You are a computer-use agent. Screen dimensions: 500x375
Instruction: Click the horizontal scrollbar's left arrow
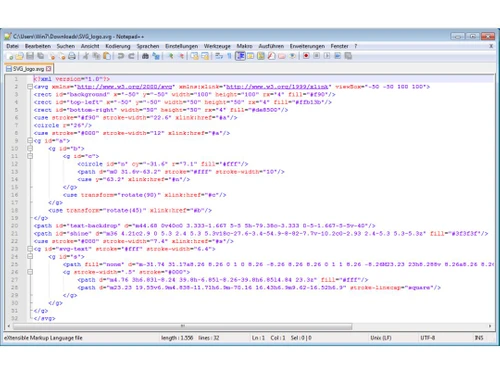(x=9, y=326)
